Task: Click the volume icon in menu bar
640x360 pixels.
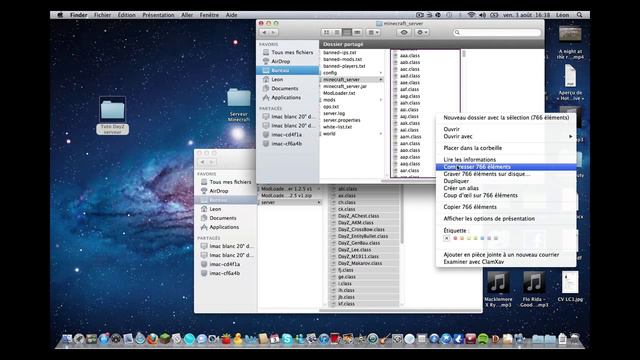Action: 482,15
